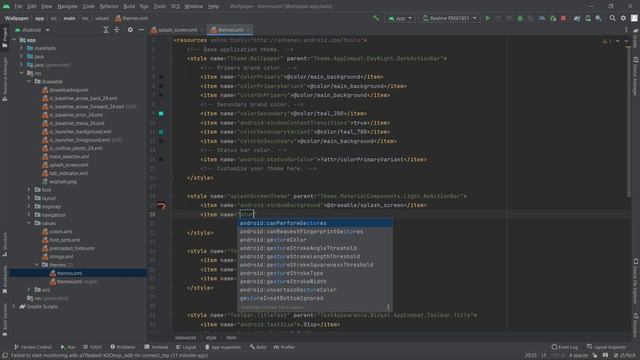Expand the navigation folder

click(x=29, y=215)
